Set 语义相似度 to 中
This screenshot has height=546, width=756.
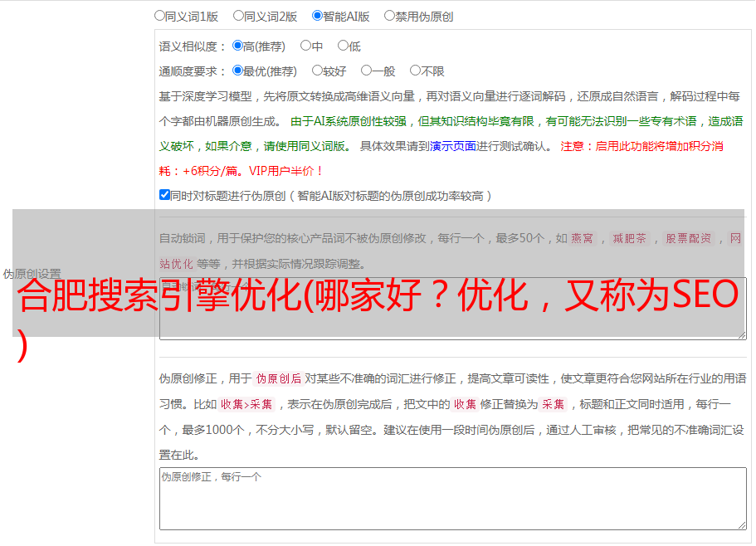(305, 46)
